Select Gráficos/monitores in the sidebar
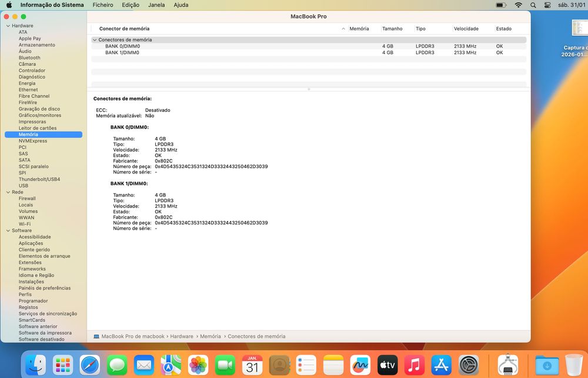Image resolution: width=588 pixels, height=378 pixels. click(x=40, y=115)
